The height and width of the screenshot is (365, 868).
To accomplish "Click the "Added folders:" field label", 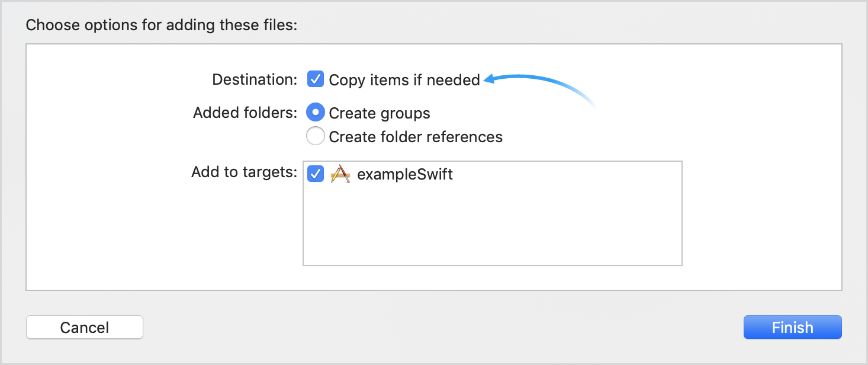I will [245, 113].
